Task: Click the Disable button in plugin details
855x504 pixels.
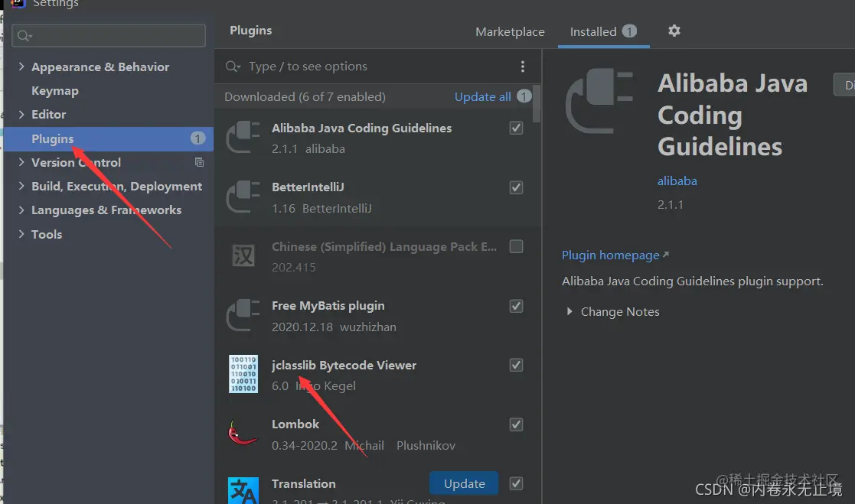Action: [844, 85]
